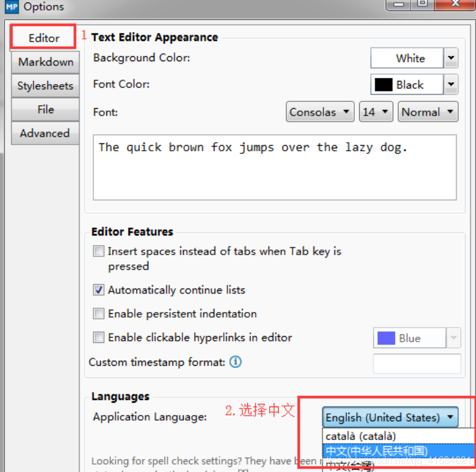Select català (català) language option

399,436
